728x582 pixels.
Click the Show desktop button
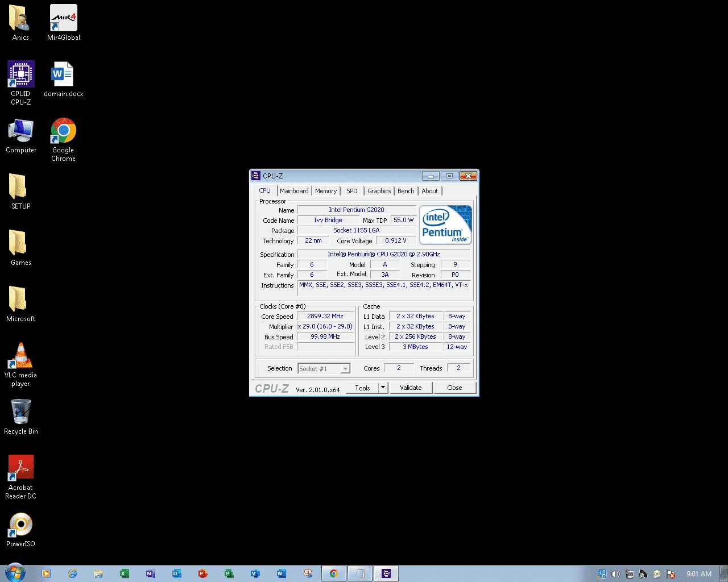724,573
